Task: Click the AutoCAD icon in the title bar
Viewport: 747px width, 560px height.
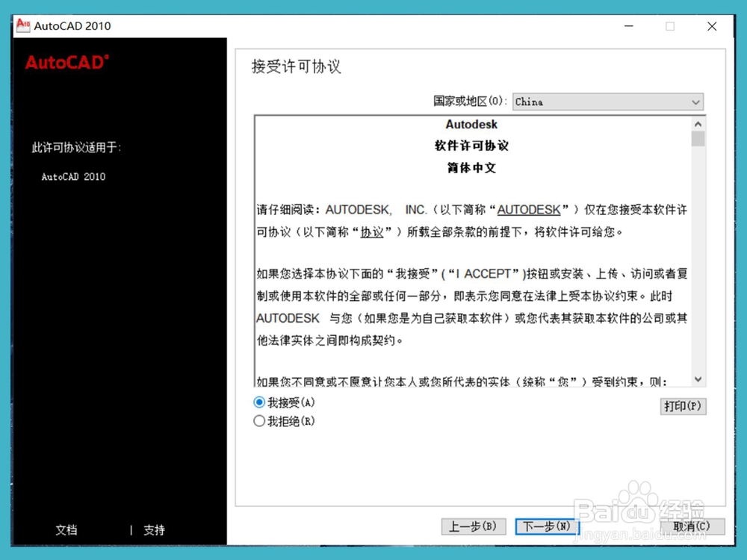Action: point(22,25)
